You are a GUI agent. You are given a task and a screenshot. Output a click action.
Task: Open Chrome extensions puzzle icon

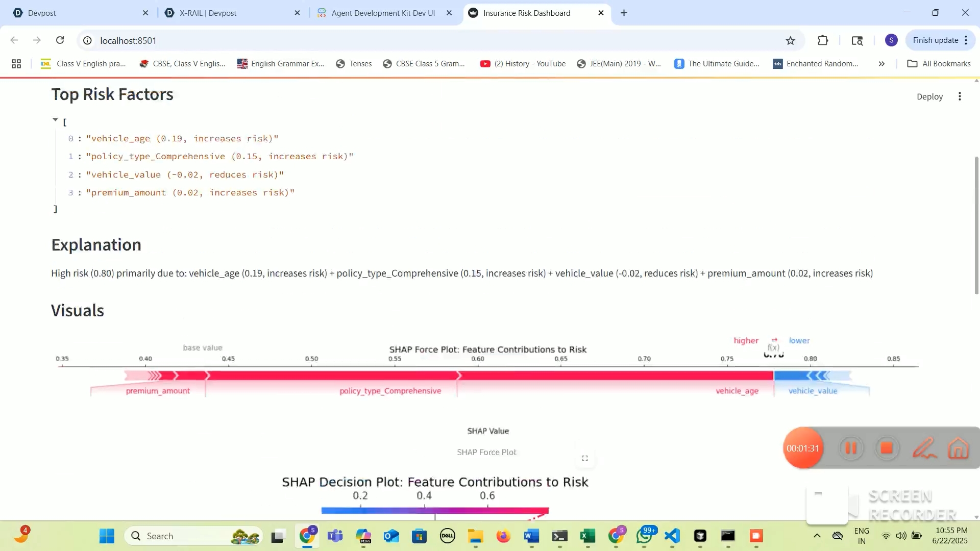823,40
